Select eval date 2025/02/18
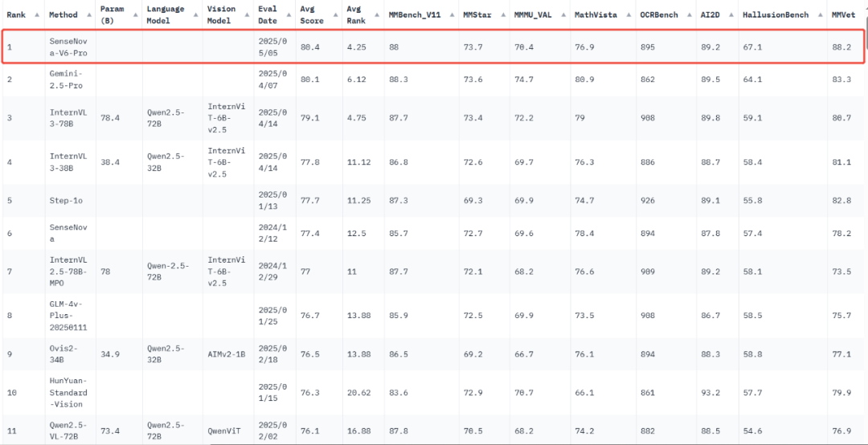Screen dimensions: 868x445 pos(272,353)
